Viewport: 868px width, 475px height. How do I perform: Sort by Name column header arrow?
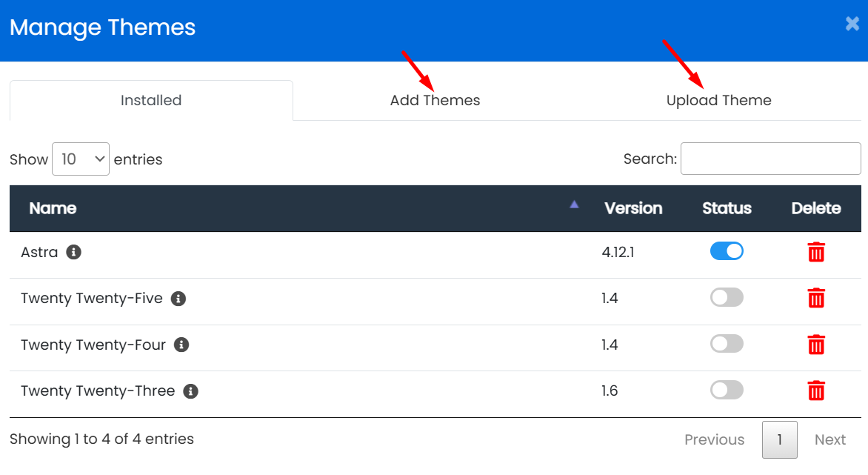coord(574,205)
